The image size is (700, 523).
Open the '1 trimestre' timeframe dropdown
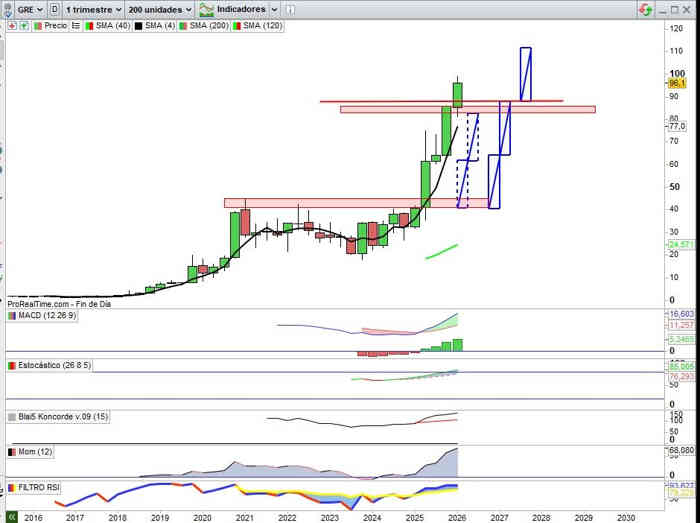[x=92, y=9]
